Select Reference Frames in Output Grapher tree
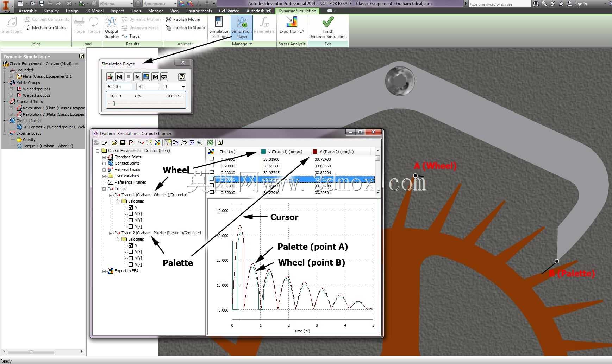The height and width of the screenshot is (364, 612). click(x=130, y=182)
